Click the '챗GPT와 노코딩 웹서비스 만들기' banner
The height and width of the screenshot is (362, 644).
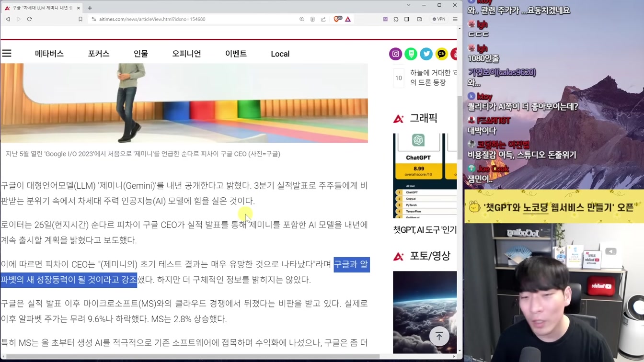554,207
